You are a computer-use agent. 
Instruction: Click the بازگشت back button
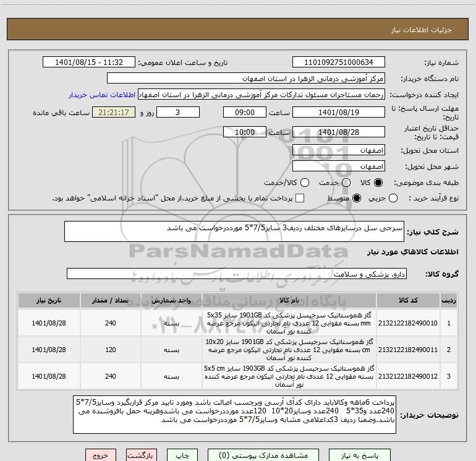point(142,455)
